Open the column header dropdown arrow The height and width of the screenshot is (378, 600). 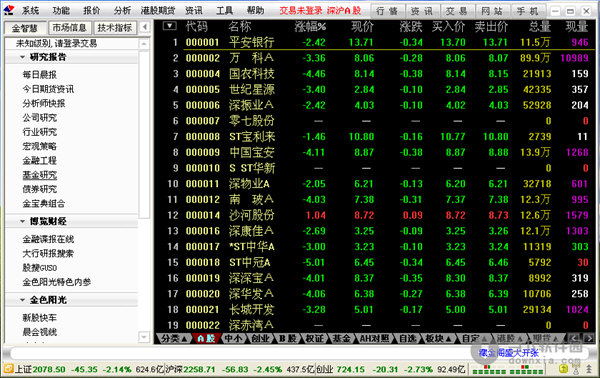[x=170, y=26]
